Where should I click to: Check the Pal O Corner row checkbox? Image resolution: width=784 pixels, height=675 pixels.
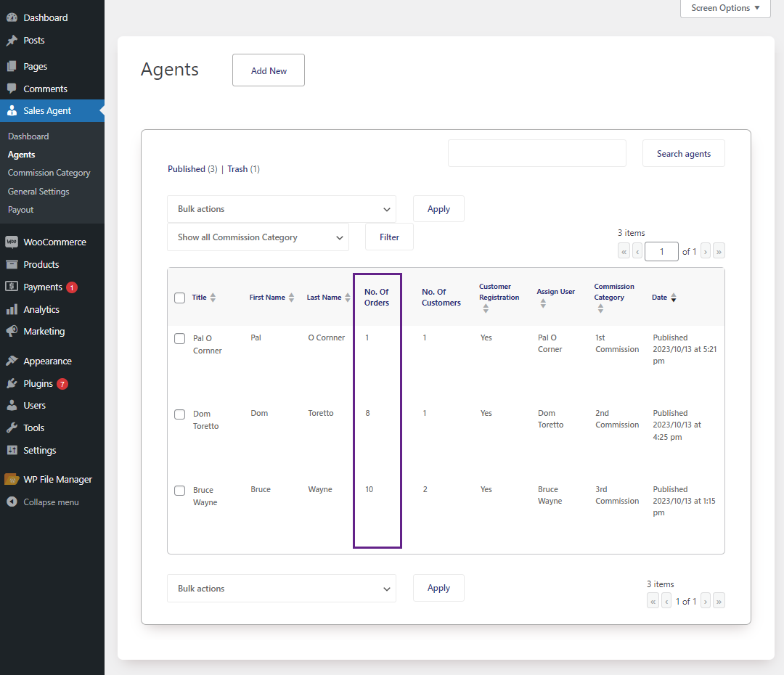point(179,338)
